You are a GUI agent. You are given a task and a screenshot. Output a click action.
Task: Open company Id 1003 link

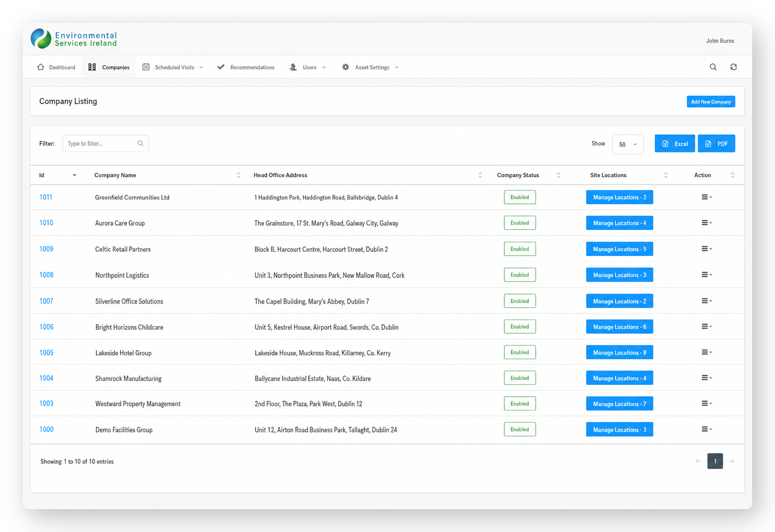[x=46, y=404]
